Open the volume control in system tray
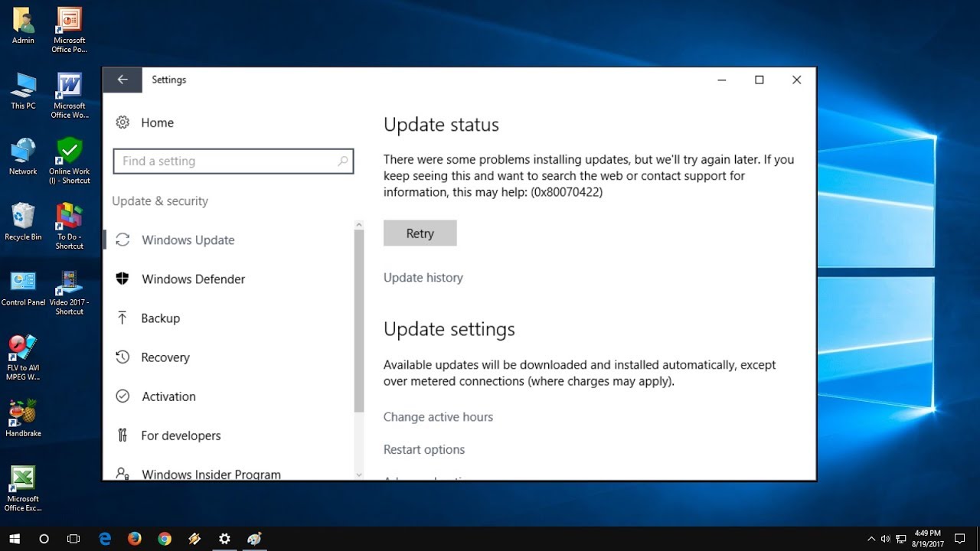 tap(886, 539)
